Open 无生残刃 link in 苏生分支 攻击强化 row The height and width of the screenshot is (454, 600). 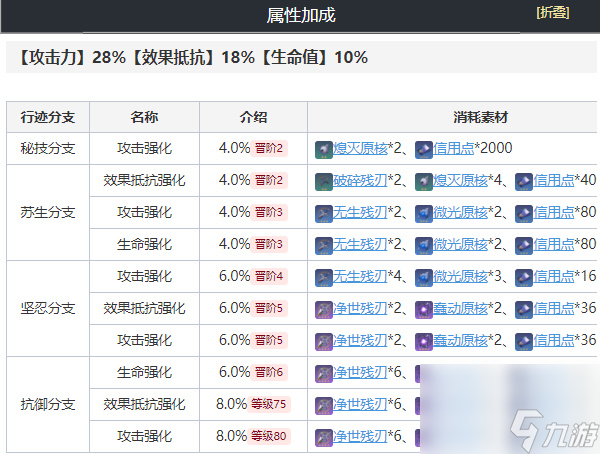(360, 212)
